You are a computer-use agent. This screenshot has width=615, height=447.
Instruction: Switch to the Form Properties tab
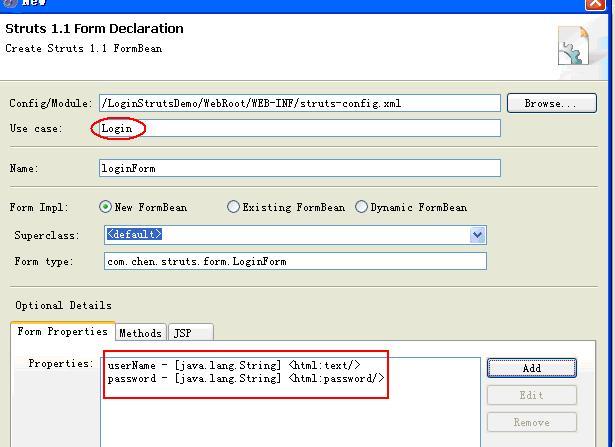click(x=62, y=332)
